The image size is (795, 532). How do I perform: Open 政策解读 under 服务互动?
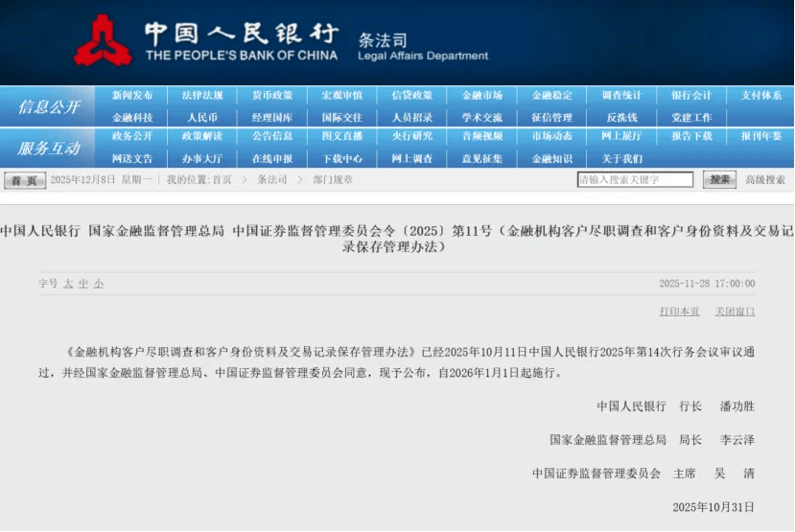coord(202,136)
